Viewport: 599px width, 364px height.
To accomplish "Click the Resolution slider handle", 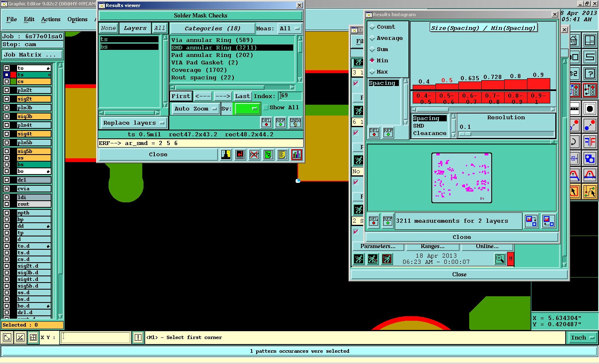I will [465, 134].
